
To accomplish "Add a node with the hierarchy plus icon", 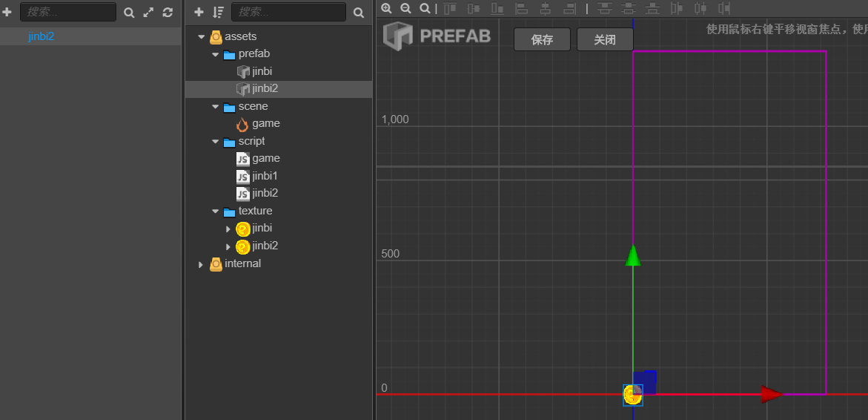I will 7,12.
